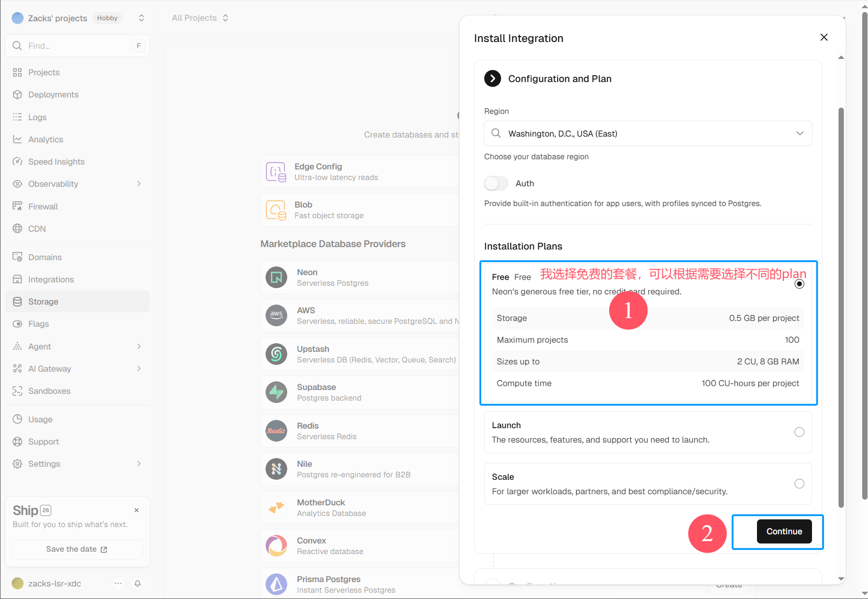Click the Launch plan title
Screen dimensions: 868x599
click(x=506, y=425)
